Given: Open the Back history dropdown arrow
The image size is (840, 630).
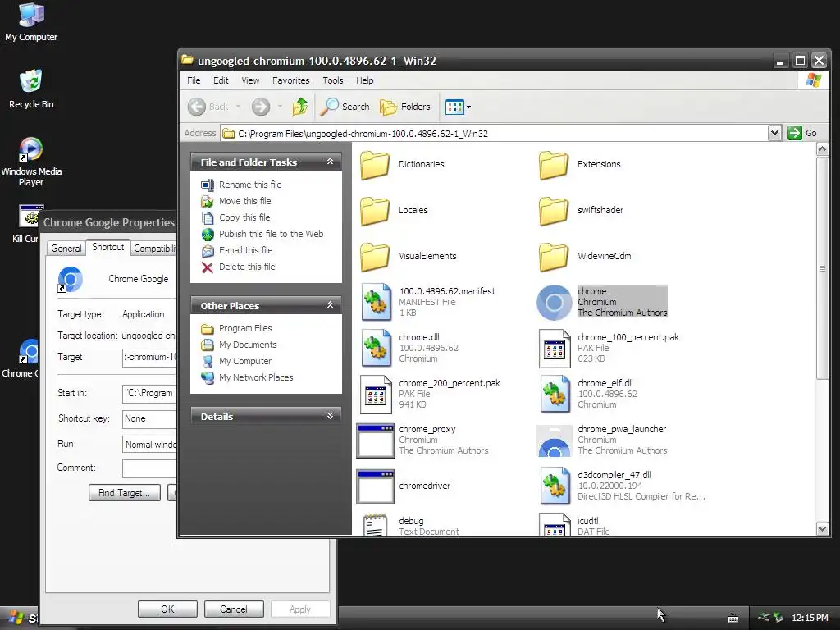Looking at the screenshot, I should [x=239, y=107].
